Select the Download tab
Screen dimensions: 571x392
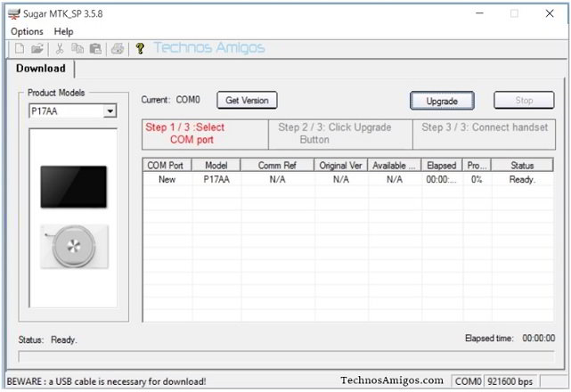coord(41,69)
